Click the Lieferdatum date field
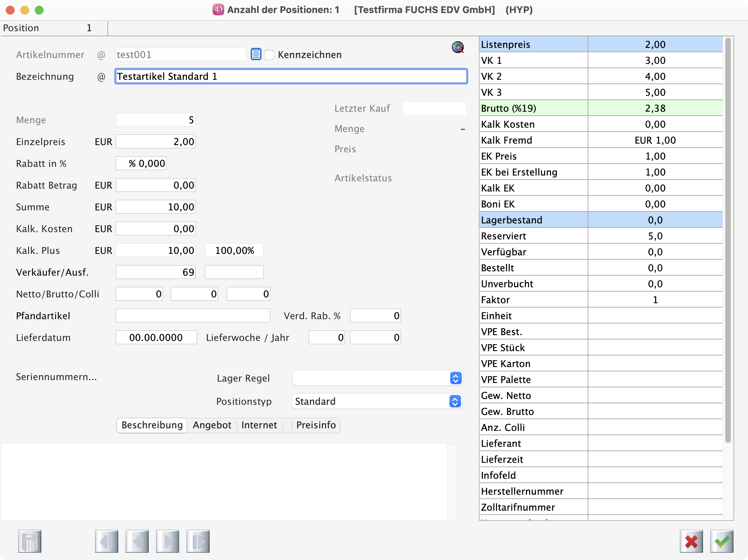Viewport: 748px width, 560px height. (x=156, y=338)
